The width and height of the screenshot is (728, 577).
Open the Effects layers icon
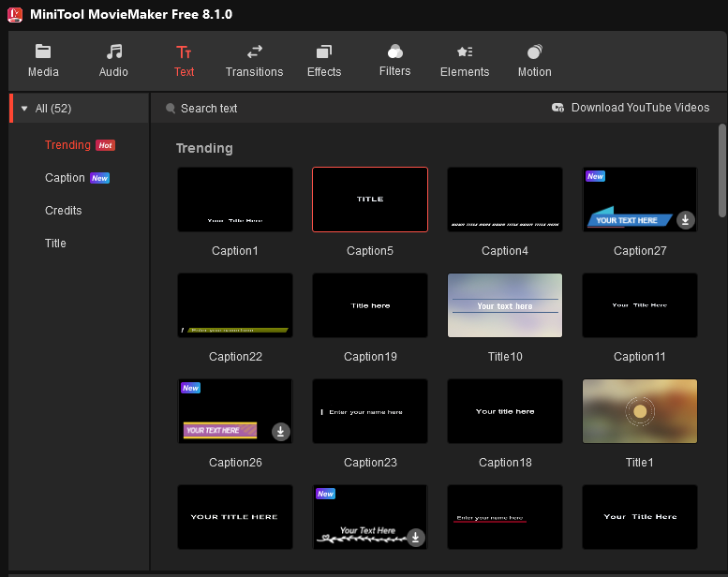point(324,52)
